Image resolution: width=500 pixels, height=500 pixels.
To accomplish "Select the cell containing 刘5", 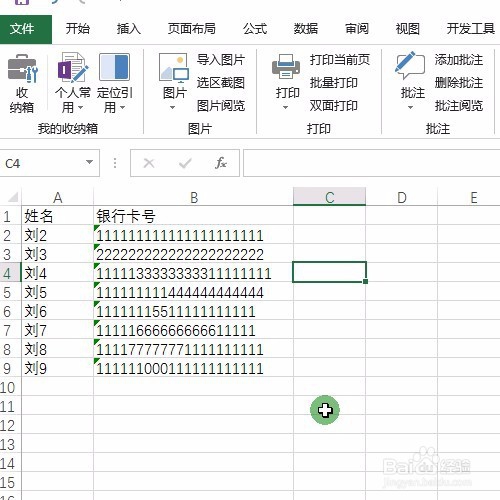I will 58,292.
